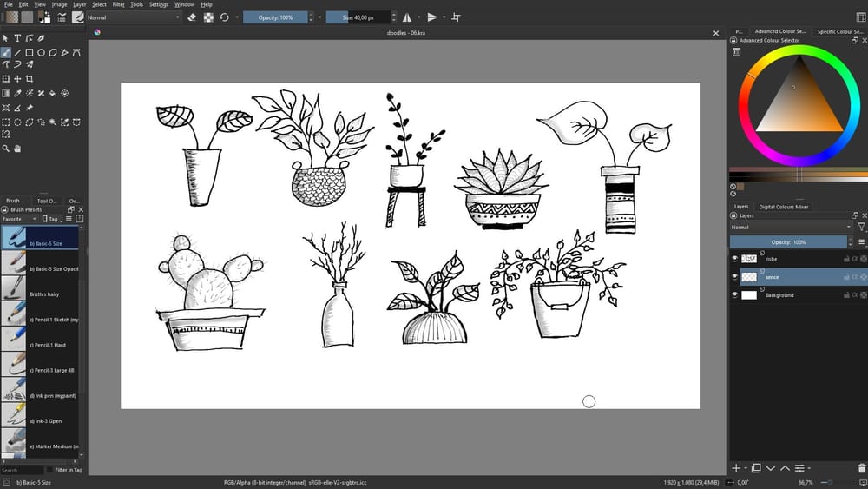Open the Layer menu
This screenshot has height=489, width=868.
coord(79,4)
